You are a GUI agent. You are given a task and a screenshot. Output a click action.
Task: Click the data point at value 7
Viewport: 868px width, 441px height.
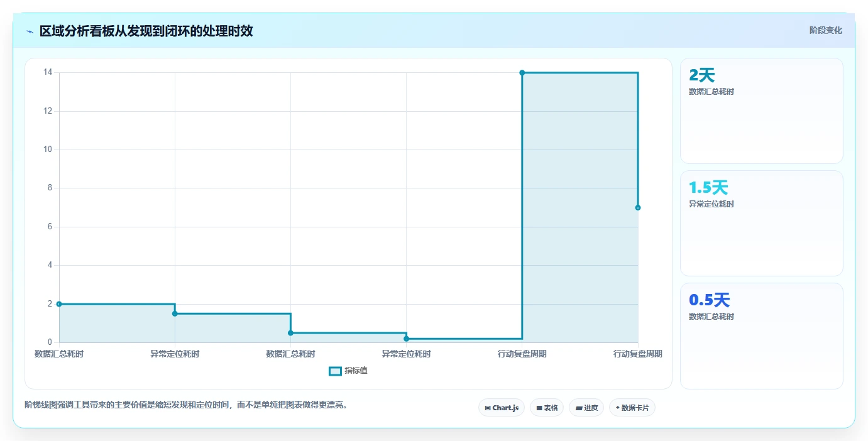(638, 207)
